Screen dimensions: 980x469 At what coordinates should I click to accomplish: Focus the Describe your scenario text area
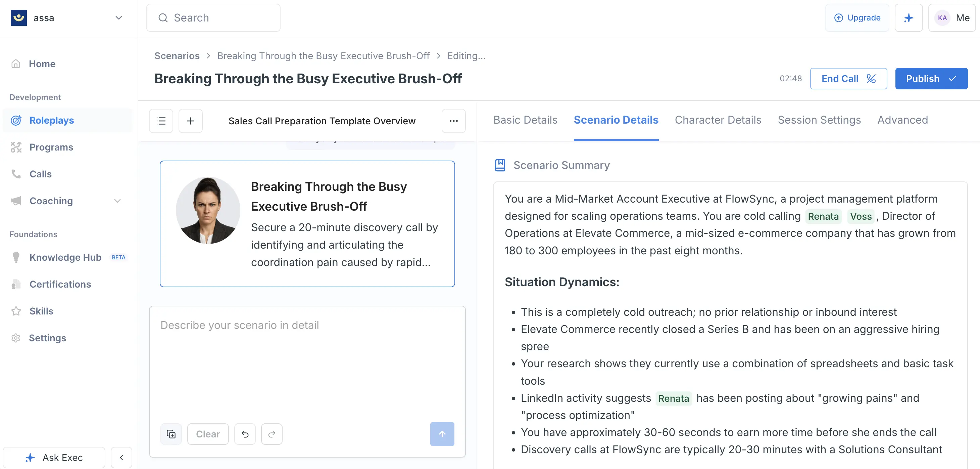tap(307, 364)
